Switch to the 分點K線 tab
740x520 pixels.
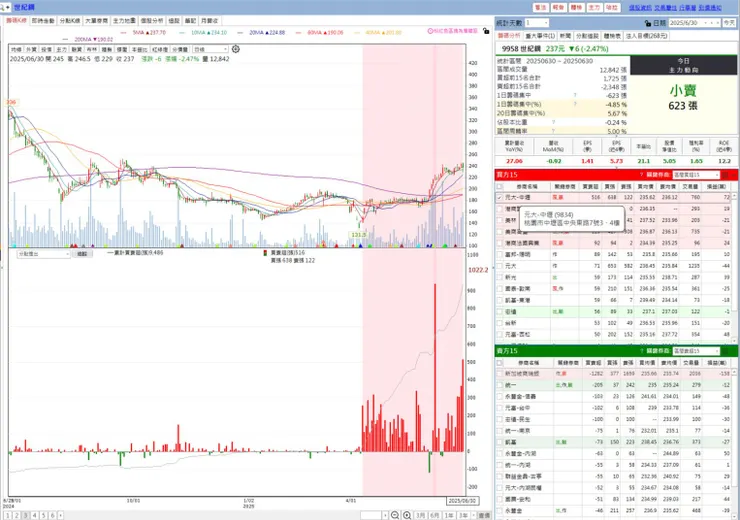(70, 21)
